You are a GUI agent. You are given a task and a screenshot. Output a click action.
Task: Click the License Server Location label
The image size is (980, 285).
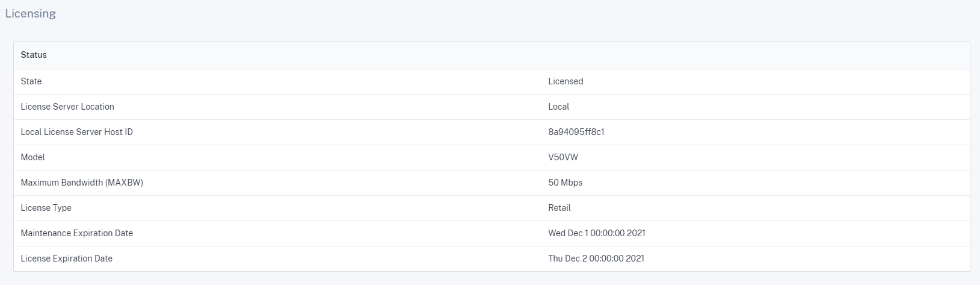(67, 107)
